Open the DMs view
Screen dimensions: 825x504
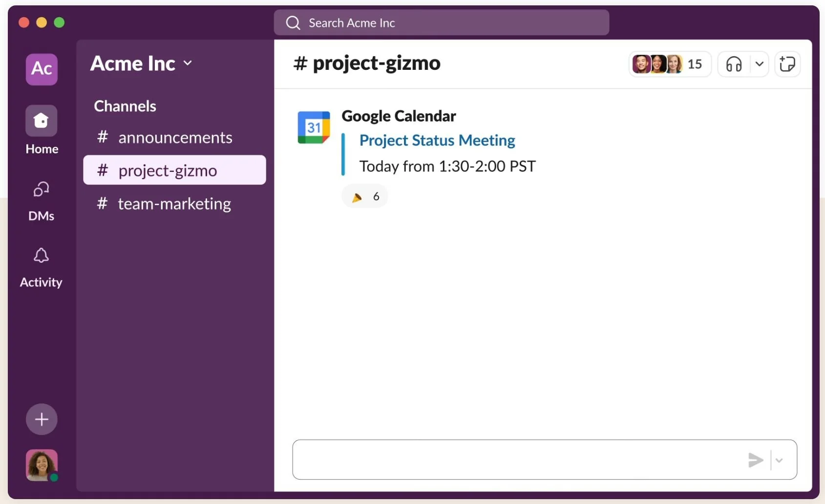click(x=41, y=189)
